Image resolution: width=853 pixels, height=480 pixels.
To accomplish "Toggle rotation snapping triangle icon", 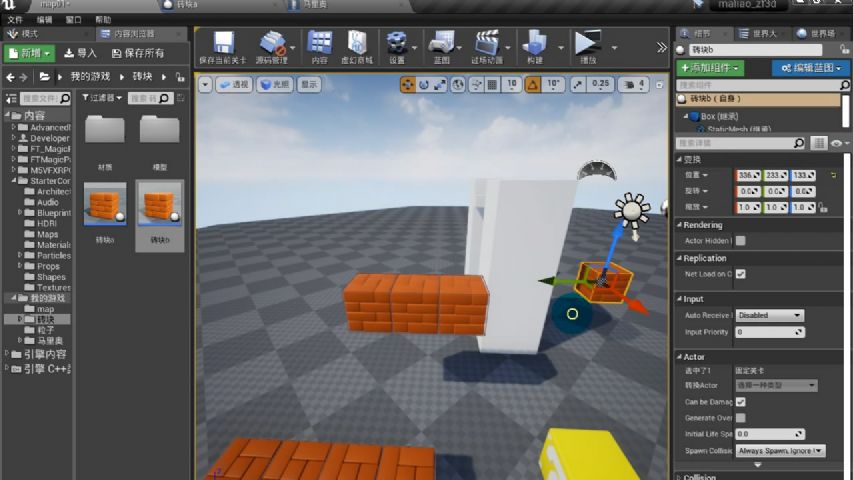I will pos(533,84).
